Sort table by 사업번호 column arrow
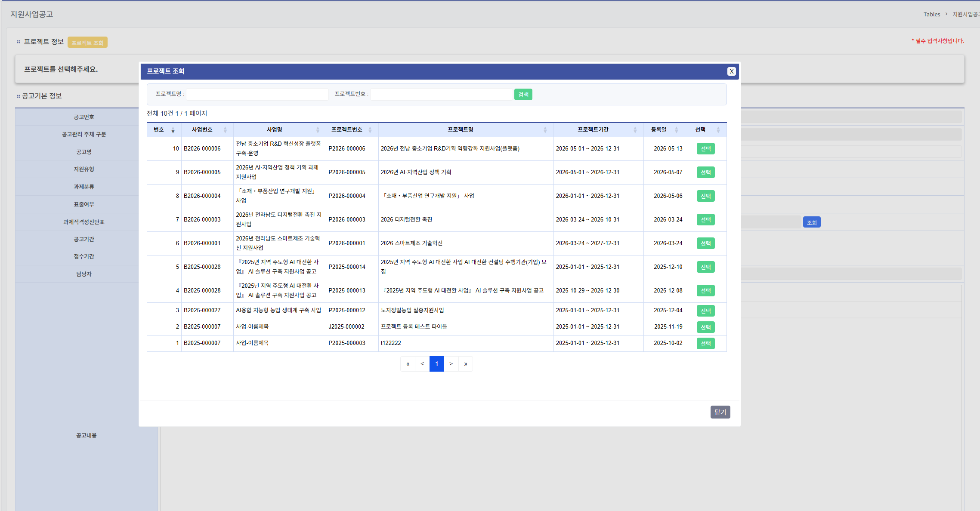The width and height of the screenshot is (980, 511). click(225, 130)
